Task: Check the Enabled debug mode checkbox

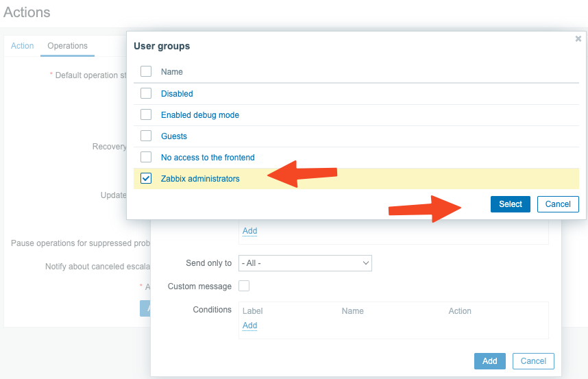Action: [x=146, y=114]
